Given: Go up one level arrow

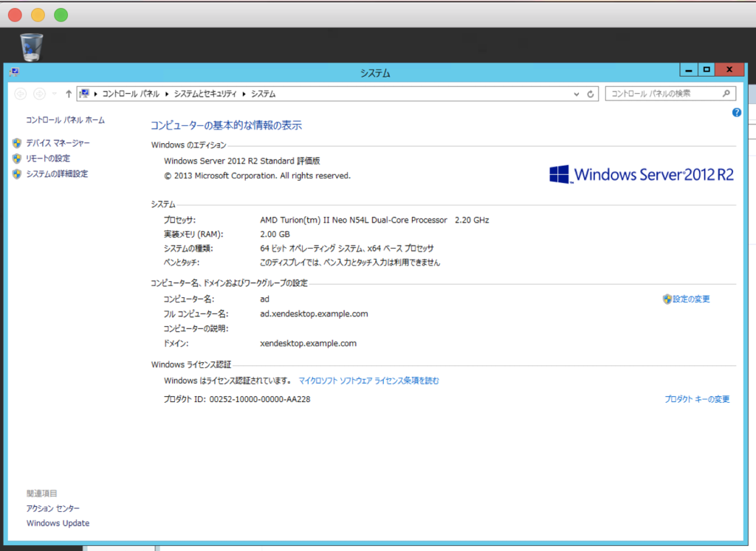Looking at the screenshot, I should tap(69, 94).
